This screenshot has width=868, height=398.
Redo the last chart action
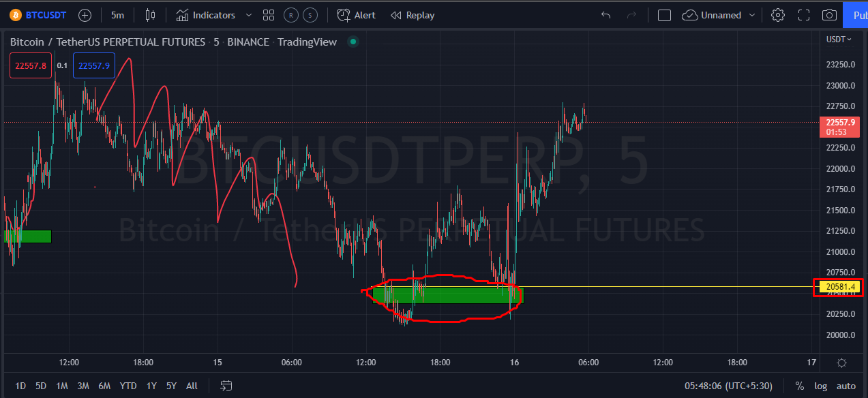(631, 15)
